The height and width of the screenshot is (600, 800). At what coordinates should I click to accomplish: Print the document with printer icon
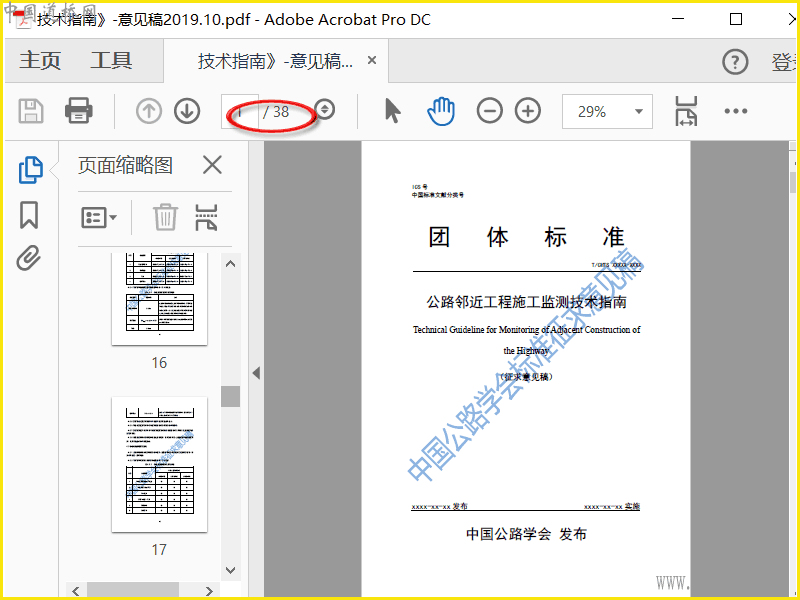(79, 111)
